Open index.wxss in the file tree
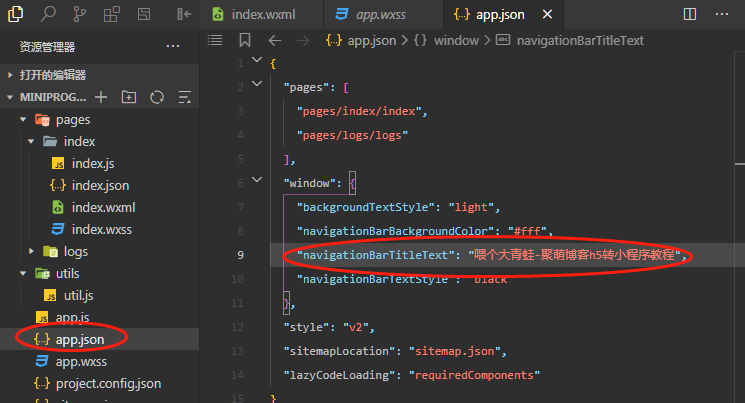 (103, 229)
